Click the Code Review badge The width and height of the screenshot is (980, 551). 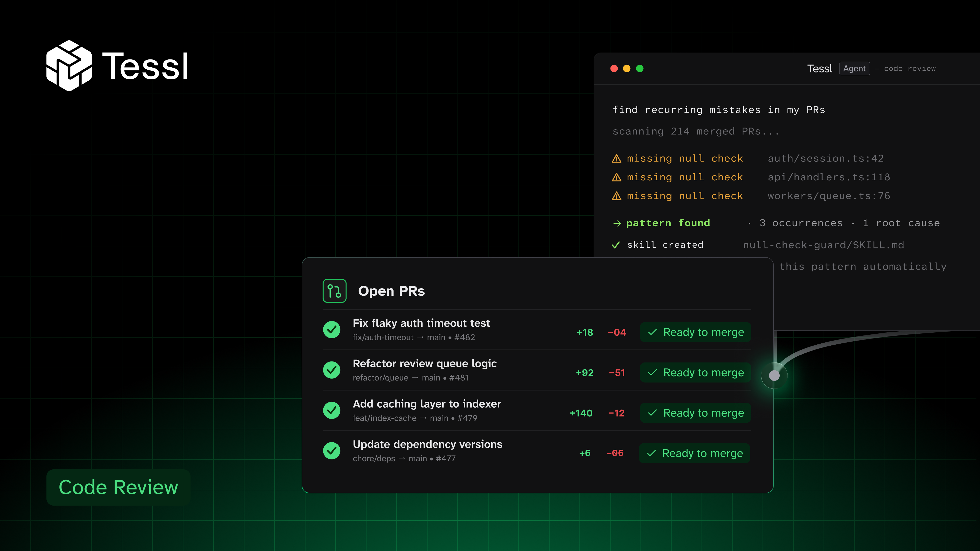click(118, 487)
